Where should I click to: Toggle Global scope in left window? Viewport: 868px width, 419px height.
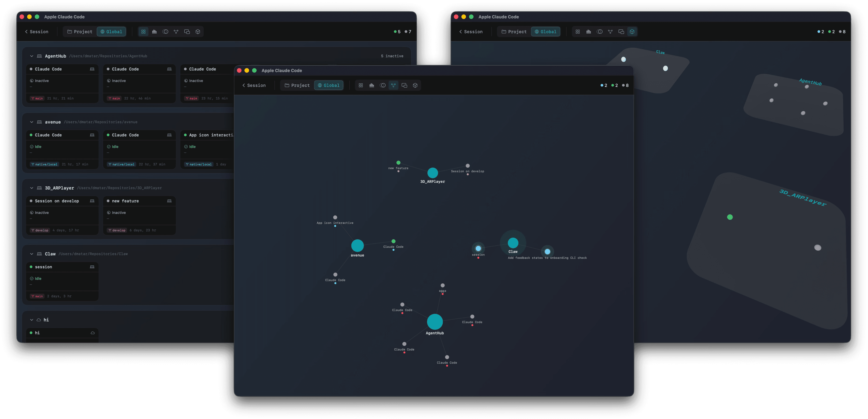[x=111, y=32]
